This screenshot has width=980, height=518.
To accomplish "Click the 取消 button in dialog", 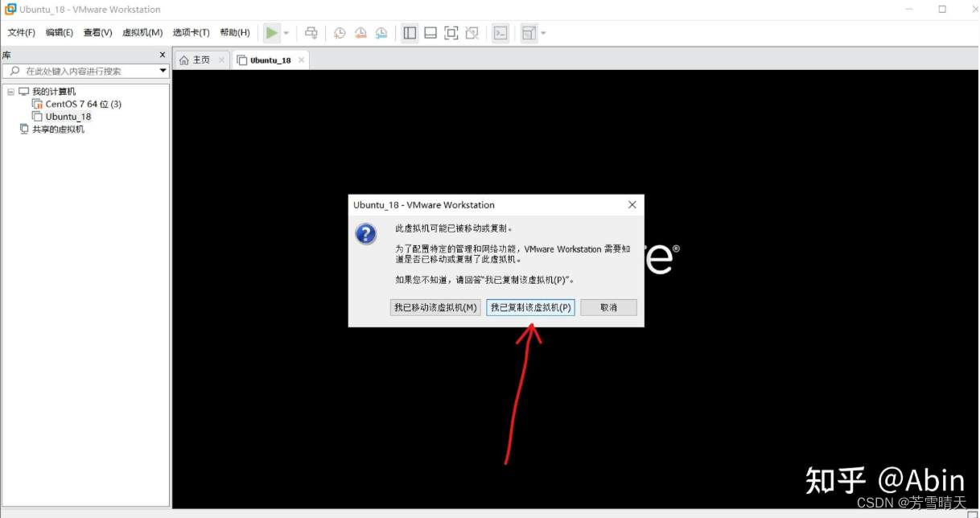I will pyautogui.click(x=608, y=307).
